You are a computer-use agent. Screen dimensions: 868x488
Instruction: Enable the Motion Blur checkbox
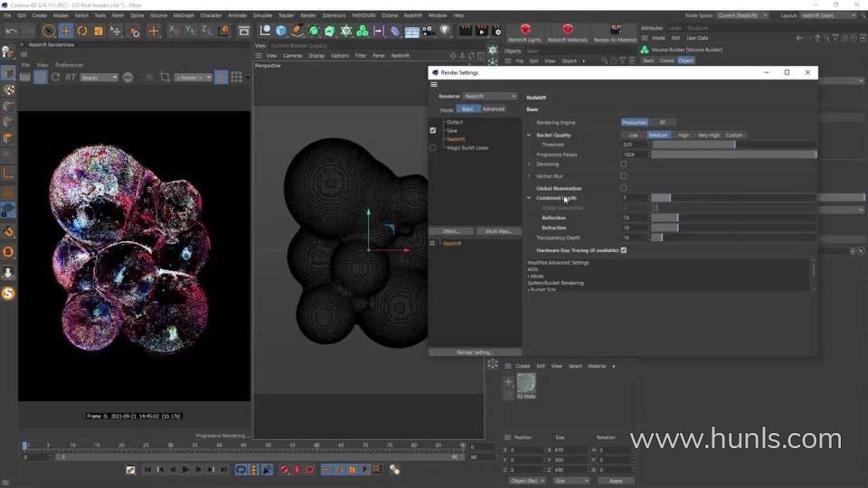click(624, 176)
